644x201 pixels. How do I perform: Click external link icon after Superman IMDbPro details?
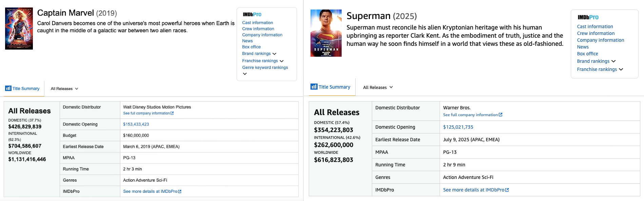click(x=507, y=190)
